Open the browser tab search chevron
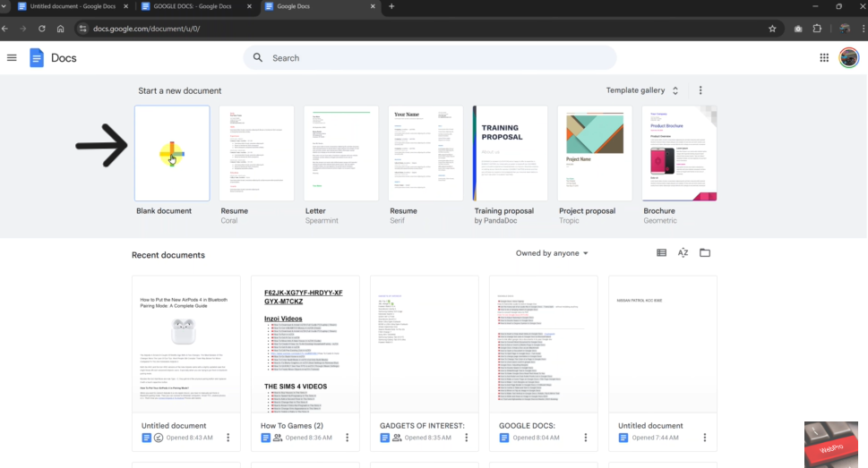This screenshot has width=868, height=468. [x=3, y=6]
